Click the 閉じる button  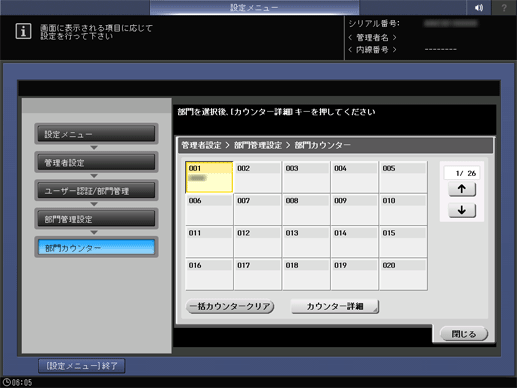pos(464,334)
